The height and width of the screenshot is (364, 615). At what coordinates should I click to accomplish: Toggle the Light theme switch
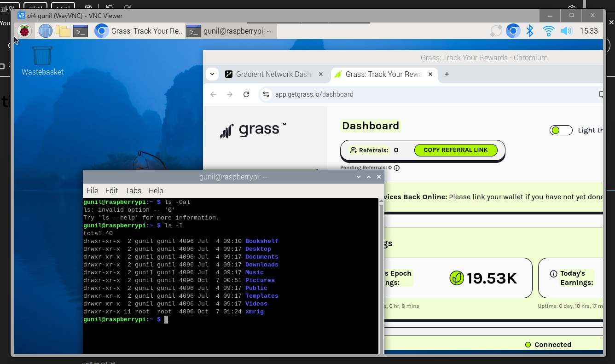(x=561, y=130)
